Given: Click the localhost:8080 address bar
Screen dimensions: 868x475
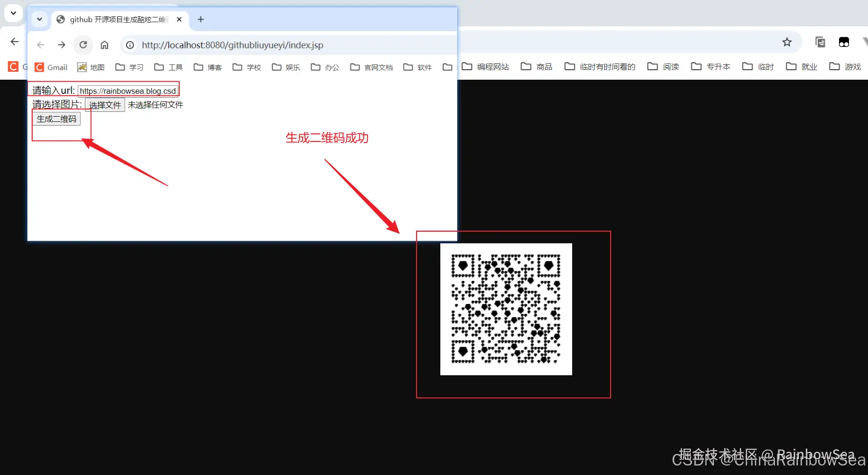Looking at the screenshot, I should 289,45.
